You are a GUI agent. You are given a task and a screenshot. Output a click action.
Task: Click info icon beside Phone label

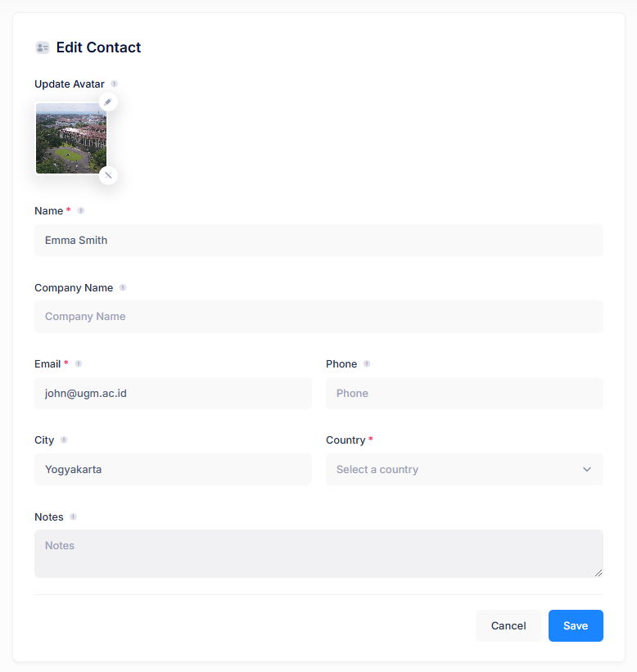[367, 364]
